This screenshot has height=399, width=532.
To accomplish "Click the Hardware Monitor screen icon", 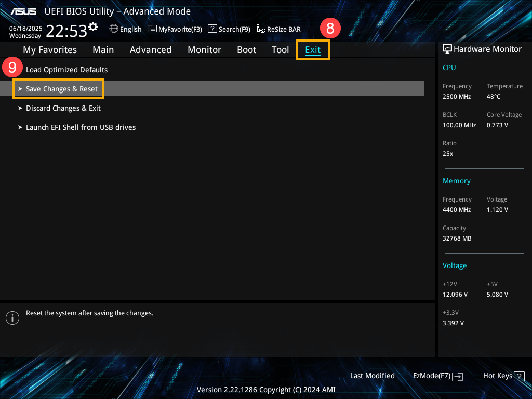I will pos(447,49).
